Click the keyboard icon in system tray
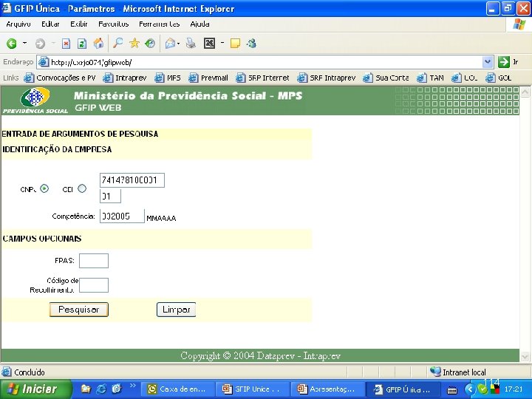Image resolution: width=532 pixels, height=399 pixels. click(x=452, y=390)
